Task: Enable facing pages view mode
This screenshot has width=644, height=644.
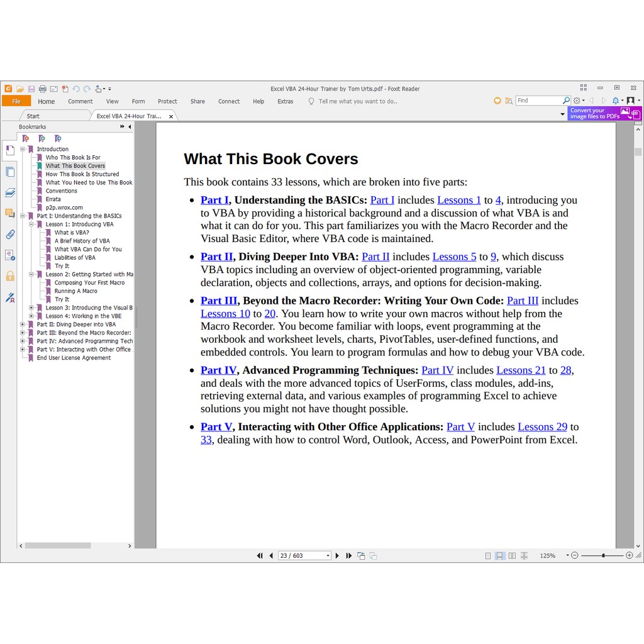Action: point(512,556)
